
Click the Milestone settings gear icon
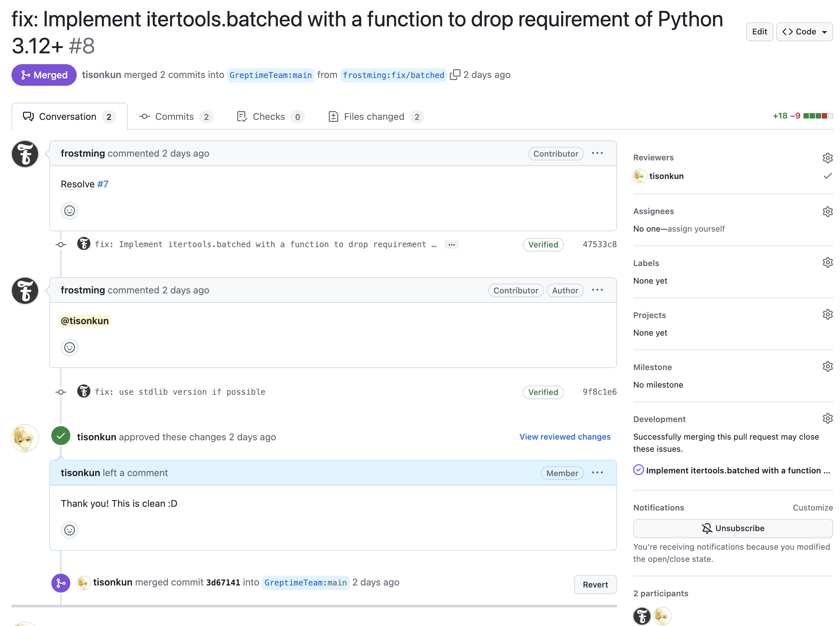pos(827,366)
